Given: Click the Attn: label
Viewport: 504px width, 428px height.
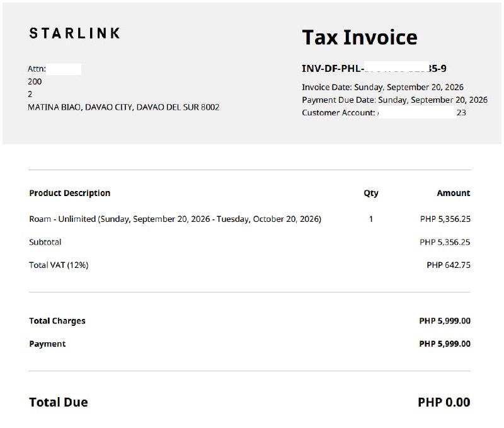Looking at the screenshot, I should coord(37,69).
